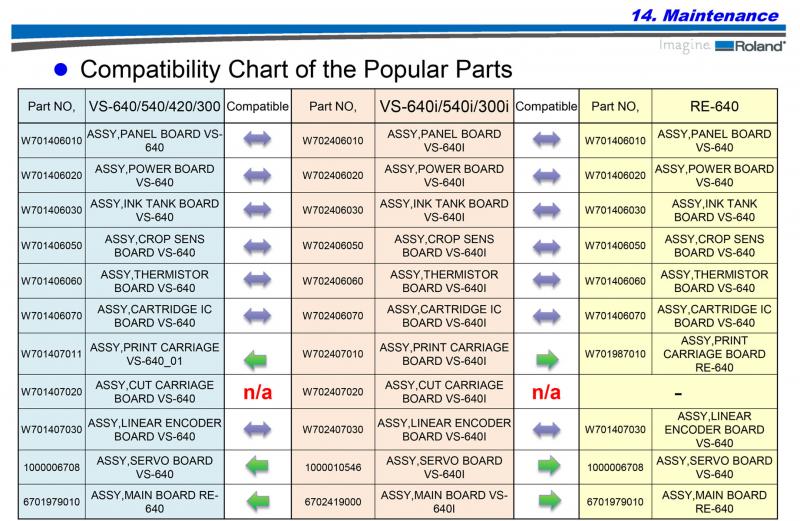The height and width of the screenshot is (521, 800).
Task: Click part number W702406050
Action: (x=333, y=245)
